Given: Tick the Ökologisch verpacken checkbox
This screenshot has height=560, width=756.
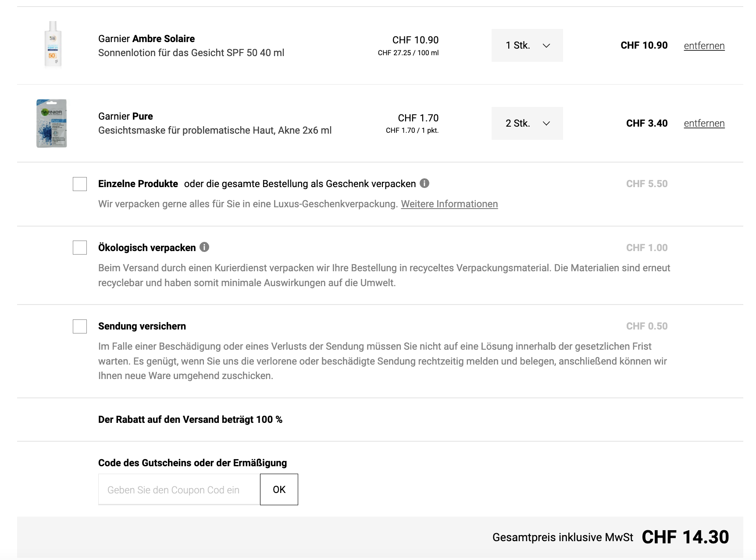Looking at the screenshot, I should tap(80, 248).
